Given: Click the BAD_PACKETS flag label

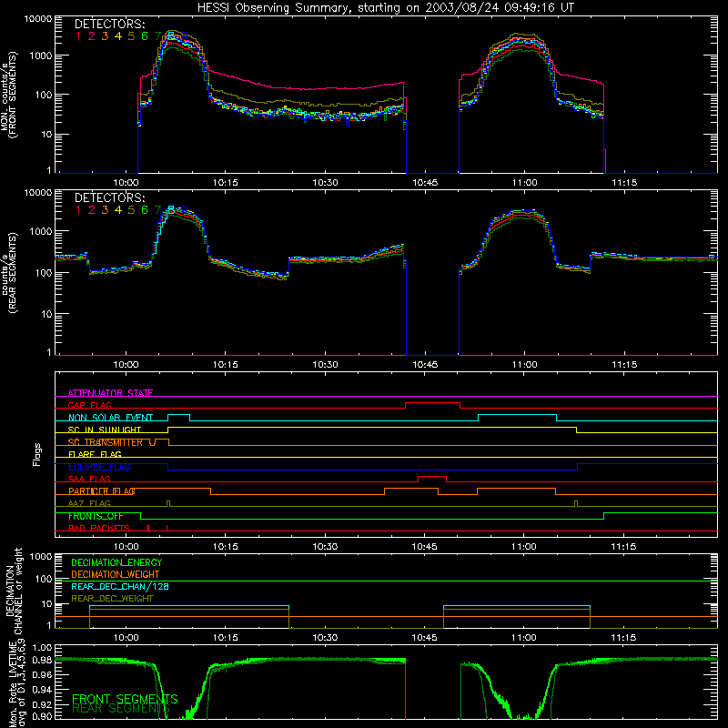Looking at the screenshot, I should coord(99,528).
